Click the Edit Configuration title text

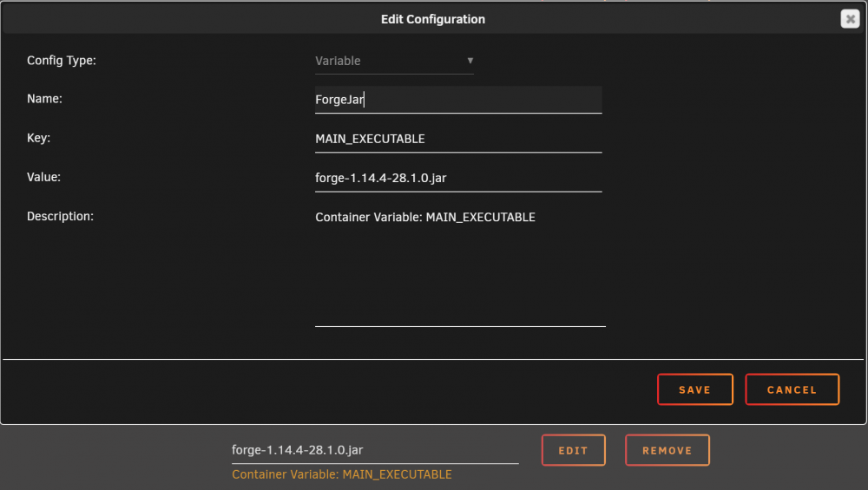pyautogui.click(x=433, y=19)
